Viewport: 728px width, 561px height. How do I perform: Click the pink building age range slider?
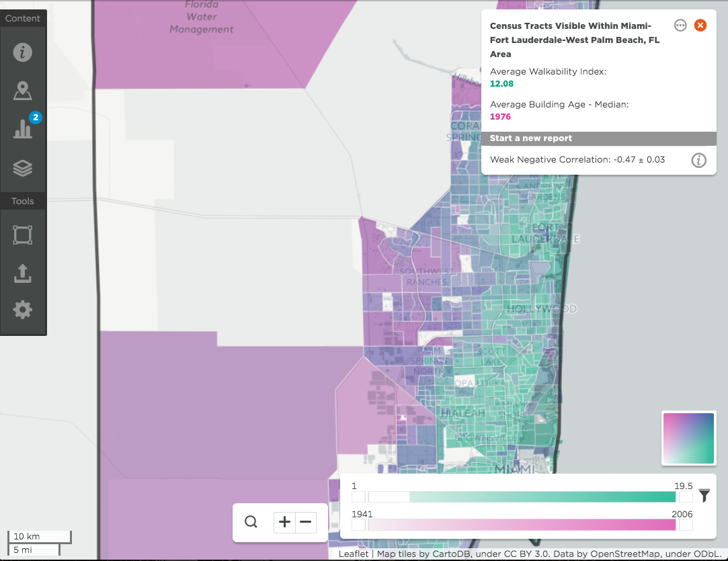point(522,525)
